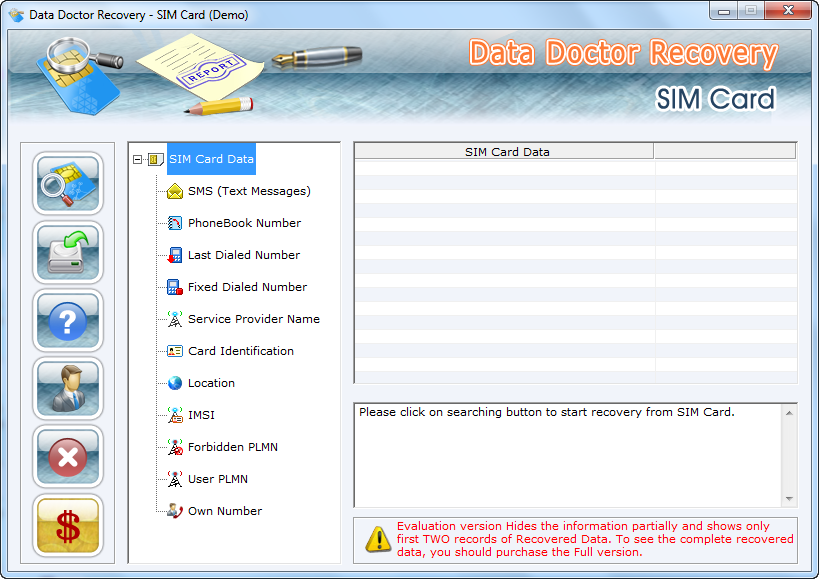This screenshot has height=579, width=819.
Task: Click the app icon in title bar
Action: point(17,15)
